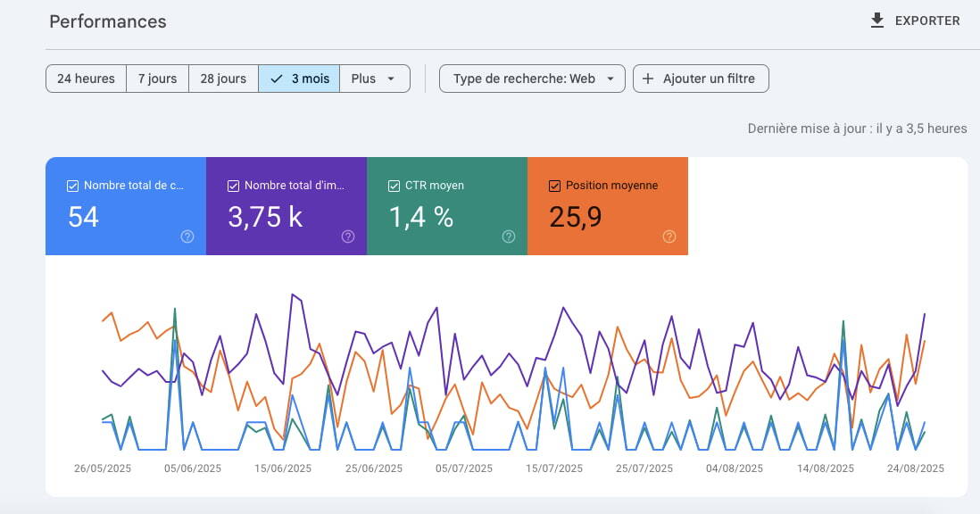The image size is (980, 514).
Task: Toggle off the Position moyenne metric
Action: (555, 185)
